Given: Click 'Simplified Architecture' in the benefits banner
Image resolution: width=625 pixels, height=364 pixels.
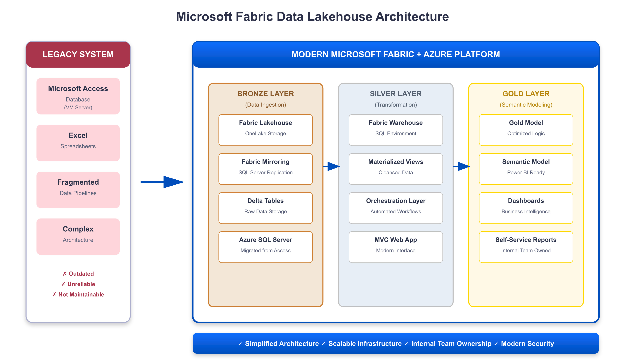Looking at the screenshot, I should pos(282,344).
